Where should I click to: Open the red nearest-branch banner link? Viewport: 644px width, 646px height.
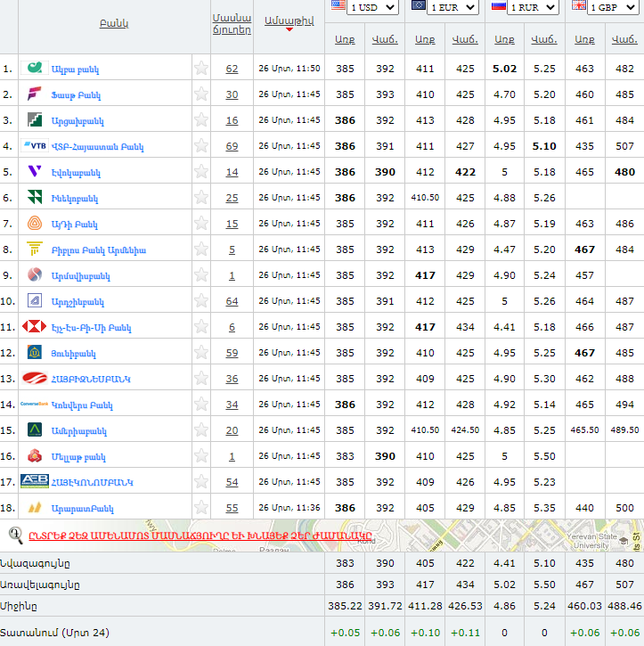[200, 536]
